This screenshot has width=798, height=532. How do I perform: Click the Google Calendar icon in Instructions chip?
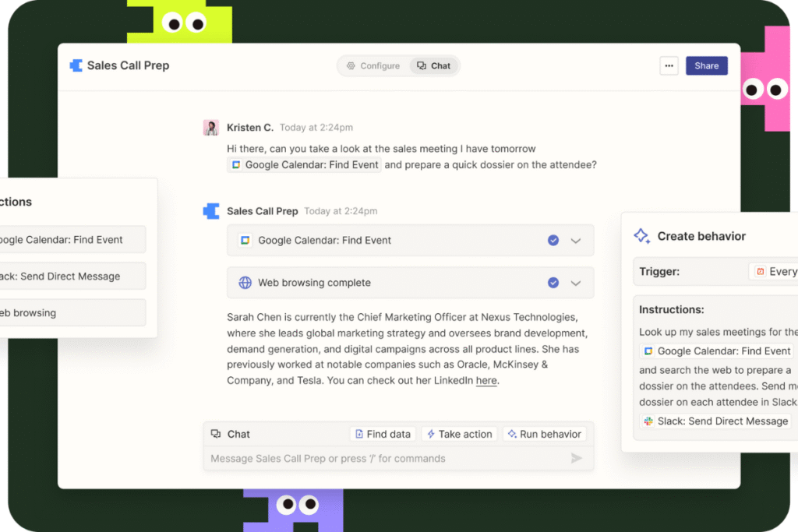[x=648, y=351]
